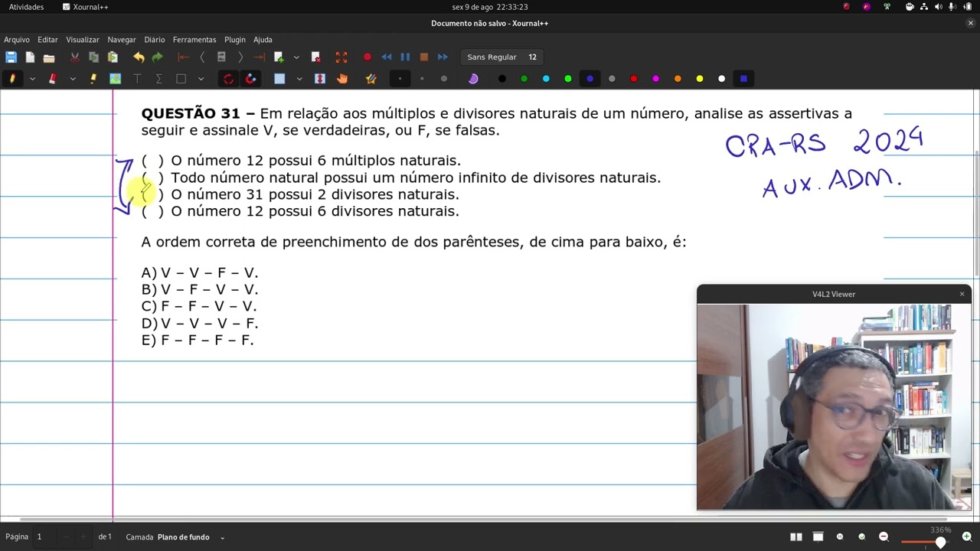The image size is (980, 551).
Task: Open Eraser options dropdown arrow
Action: [x=73, y=79]
